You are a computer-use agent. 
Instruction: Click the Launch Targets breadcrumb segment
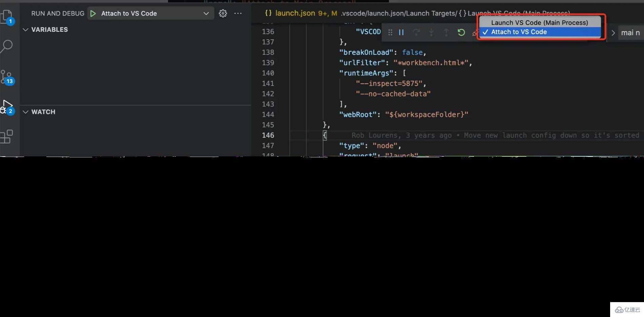(431, 13)
